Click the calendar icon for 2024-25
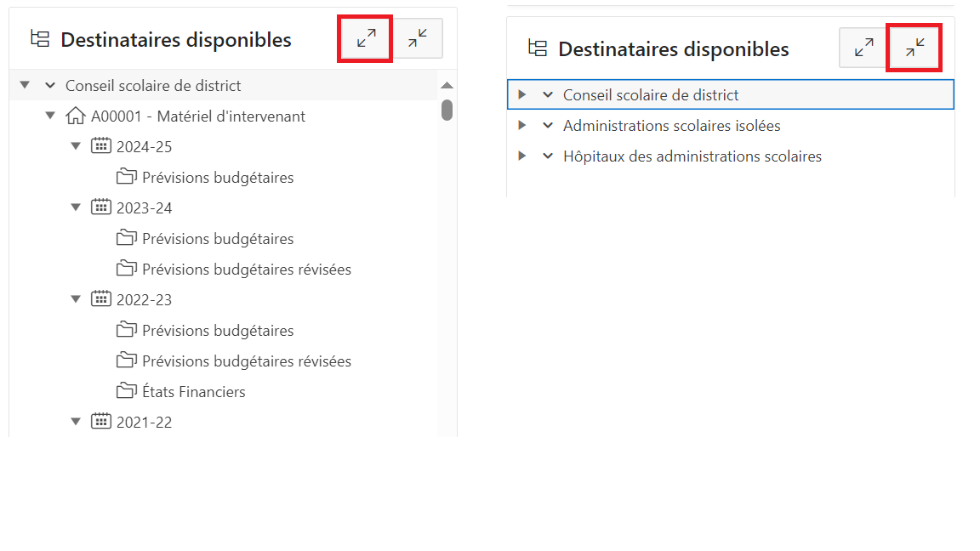The width and height of the screenshot is (980, 551). tap(101, 146)
